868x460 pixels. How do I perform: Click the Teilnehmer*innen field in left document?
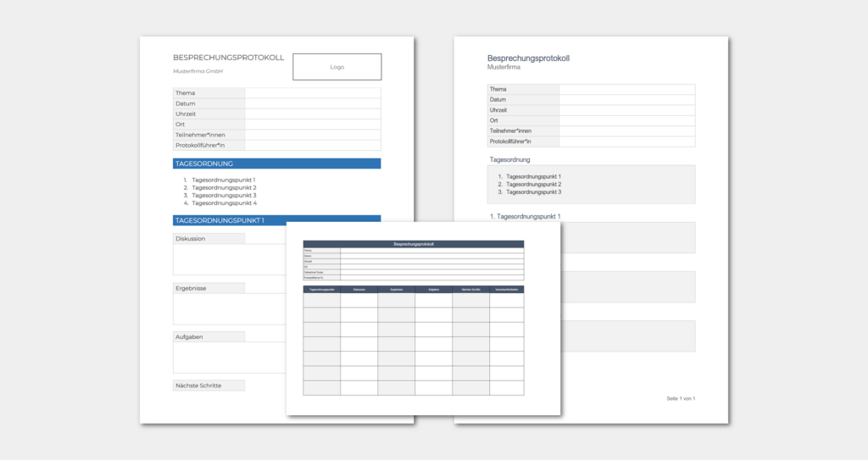(312, 135)
